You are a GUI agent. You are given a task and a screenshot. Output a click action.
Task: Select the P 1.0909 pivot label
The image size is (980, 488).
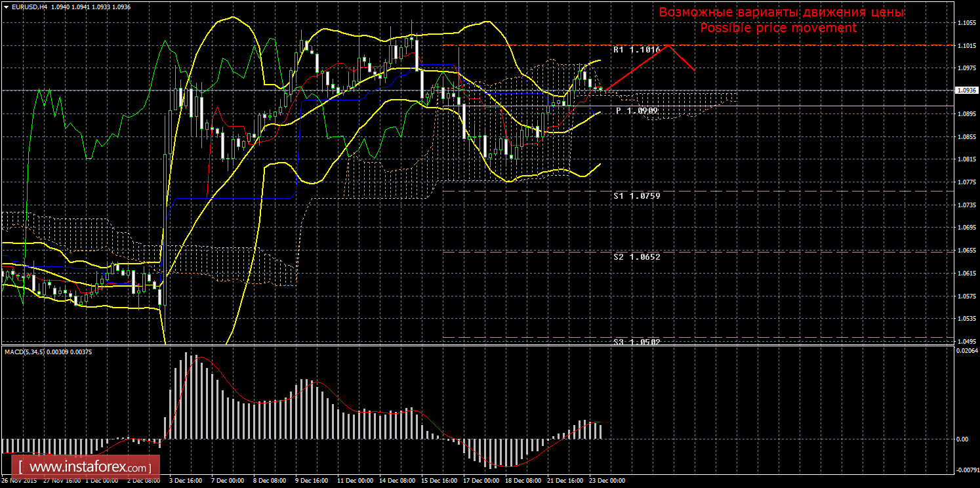(x=637, y=111)
